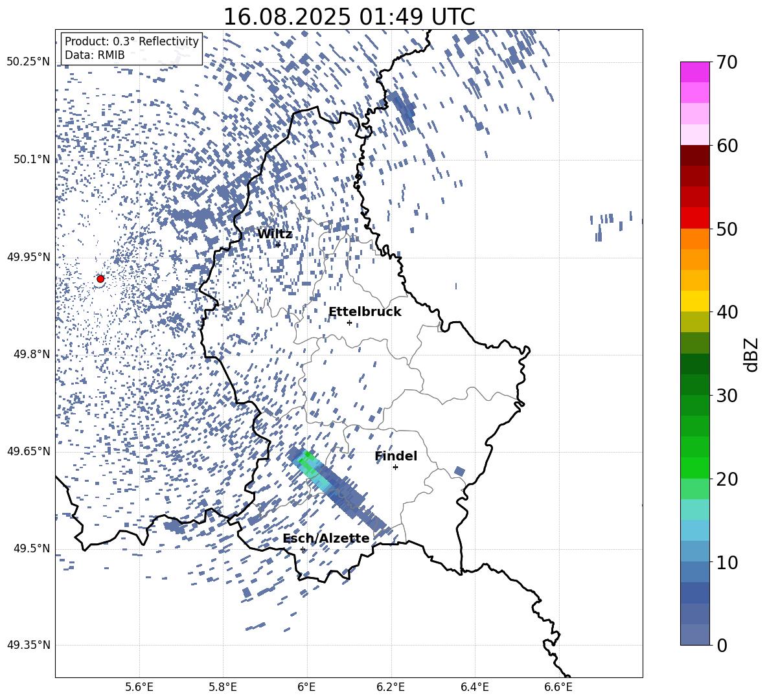Screen dimensions: 767x700
Task: Click the 50.25°N latitude label
Action: pos(29,62)
